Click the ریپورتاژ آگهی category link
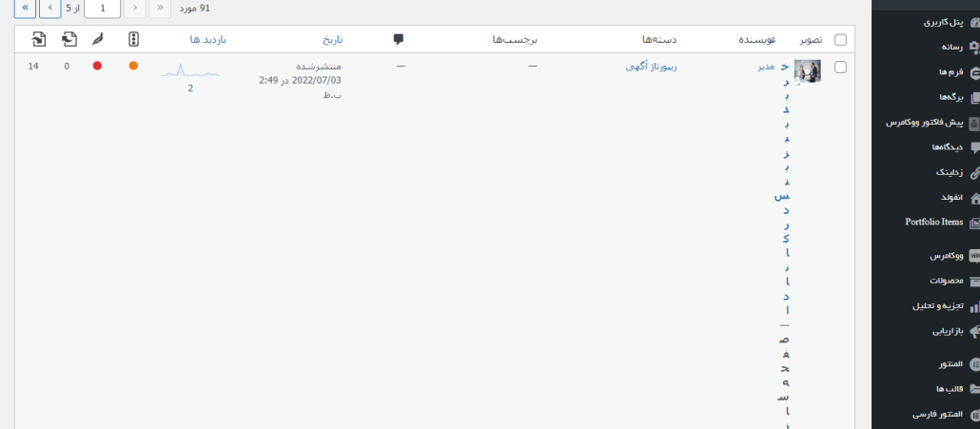 [x=651, y=67]
